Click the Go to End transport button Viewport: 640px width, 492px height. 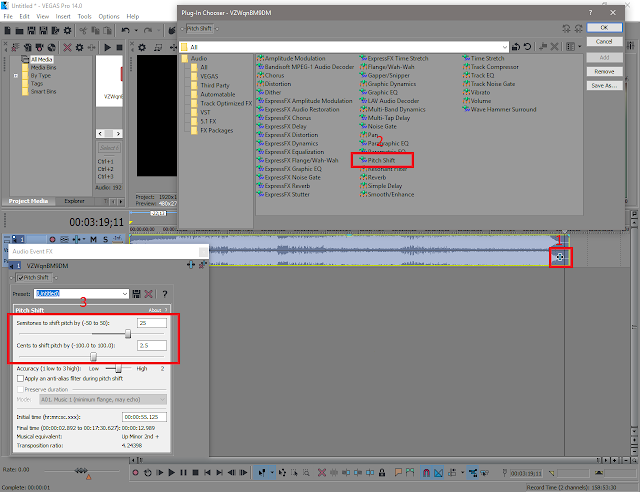point(219,473)
